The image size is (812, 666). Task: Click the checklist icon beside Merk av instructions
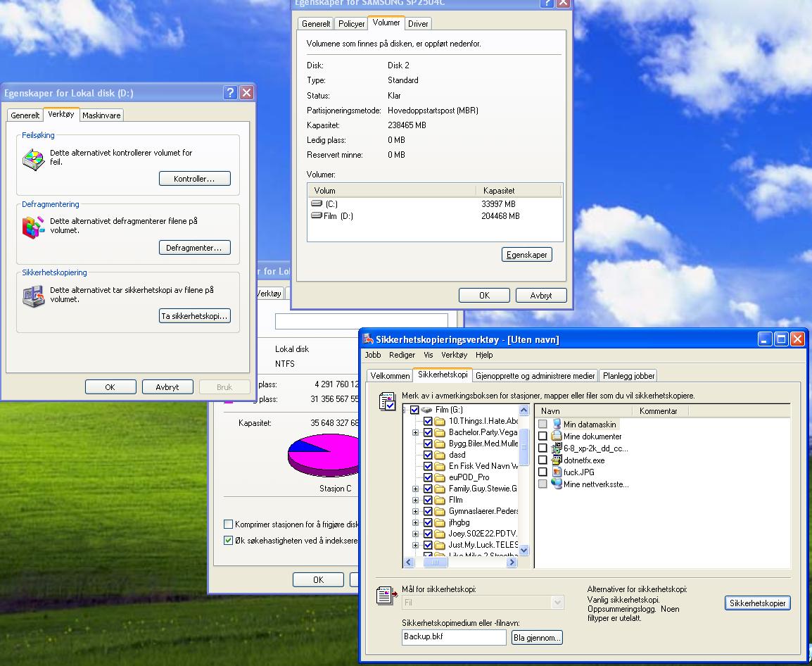pyautogui.click(x=388, y=402)
